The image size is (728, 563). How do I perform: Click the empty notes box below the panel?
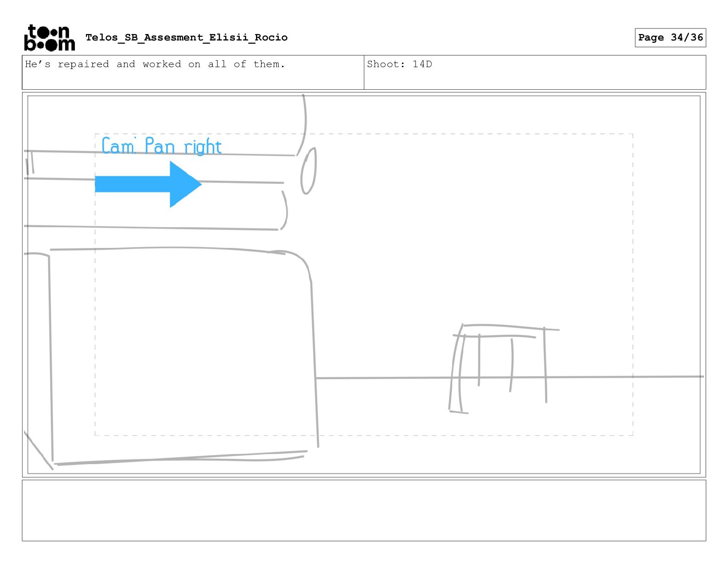pos(364,510)
